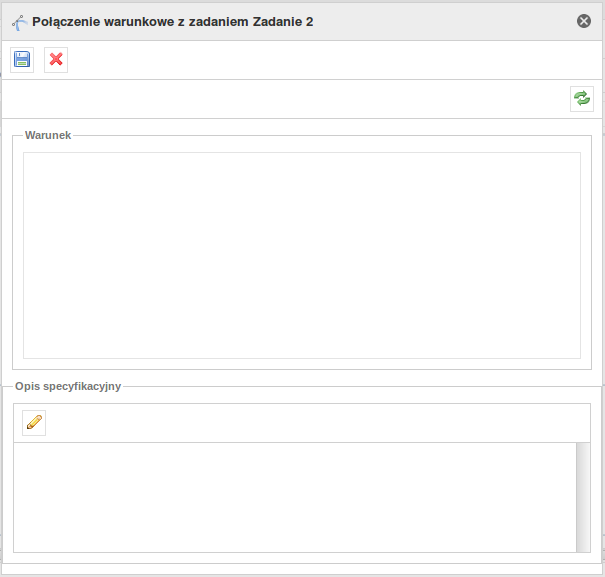Edit the specification description with the pencil icon
The width and height of the screenshot is (605, 577).
tap(34, 423)
